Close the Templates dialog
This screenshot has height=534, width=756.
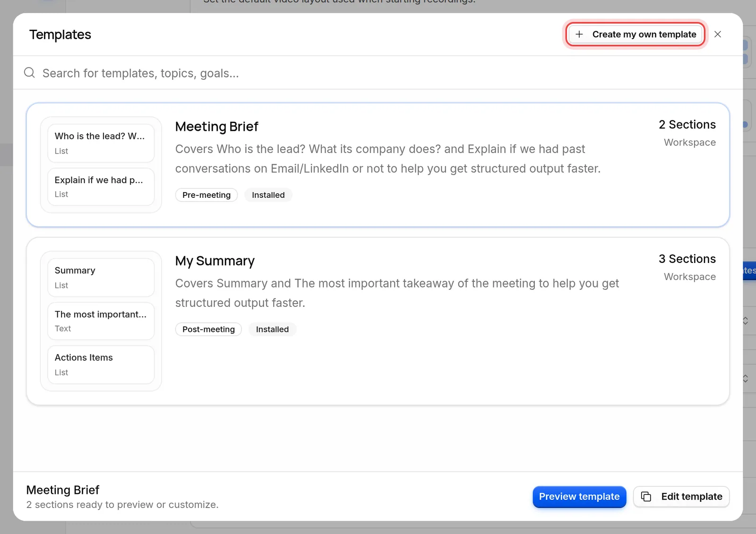tap(718, 34)
